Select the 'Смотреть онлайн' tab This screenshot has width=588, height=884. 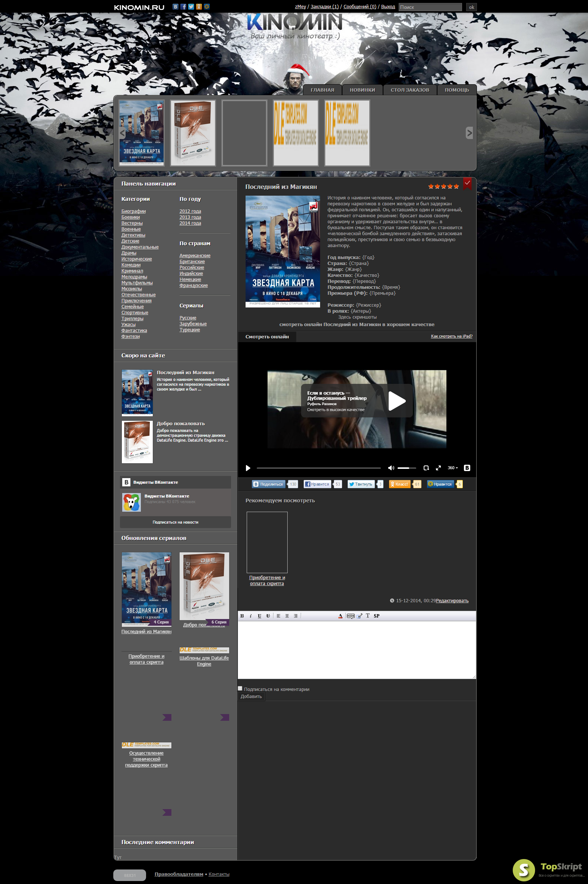point(267,337)
